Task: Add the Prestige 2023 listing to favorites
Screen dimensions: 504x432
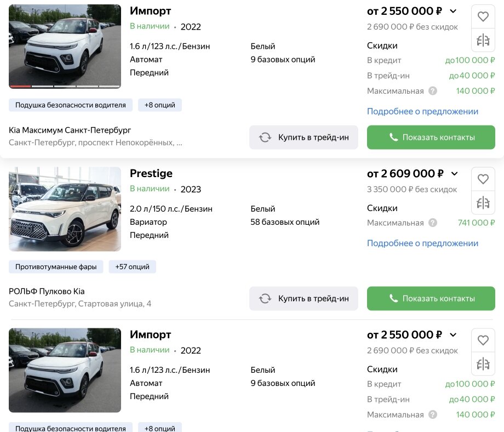Action: [483, 179]
